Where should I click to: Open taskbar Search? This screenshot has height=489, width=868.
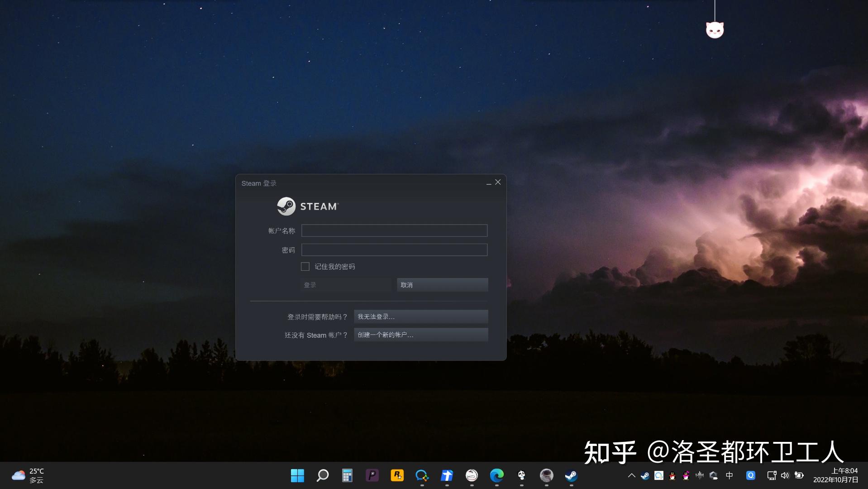tap(322, 475)
